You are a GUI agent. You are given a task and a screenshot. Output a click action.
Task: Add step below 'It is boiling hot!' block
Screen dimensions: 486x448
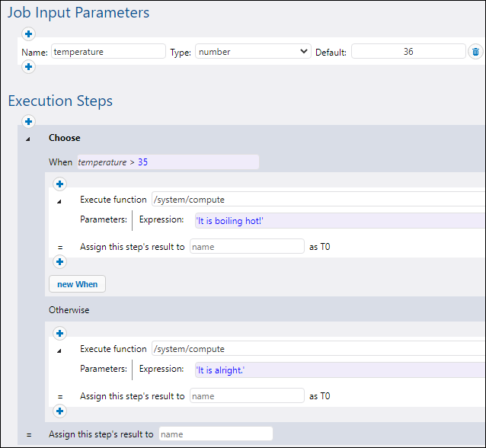(59, 262)
